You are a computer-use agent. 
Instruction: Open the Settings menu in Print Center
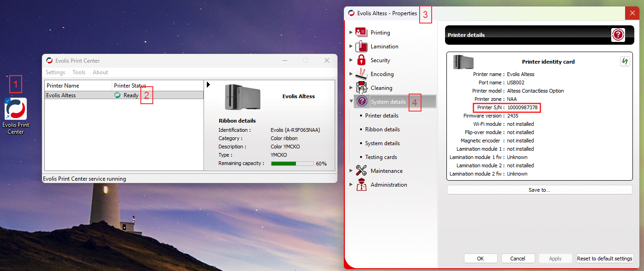(55, 72)
